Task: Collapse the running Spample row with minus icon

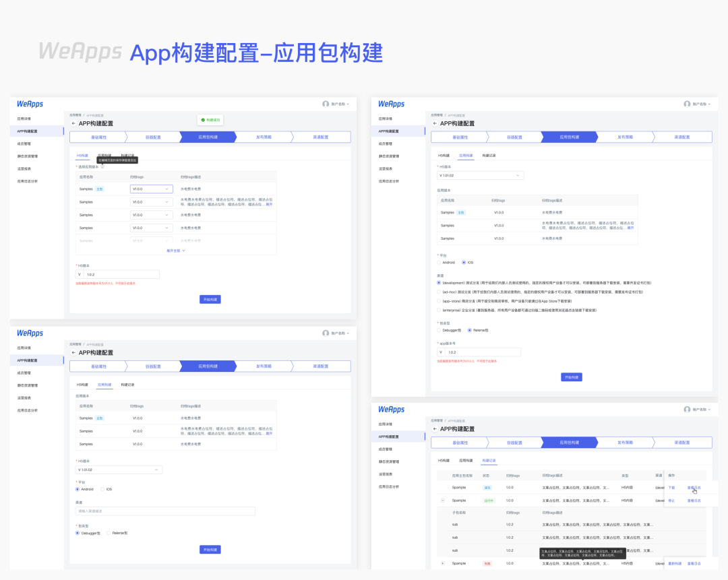Action: coord(442,501)
